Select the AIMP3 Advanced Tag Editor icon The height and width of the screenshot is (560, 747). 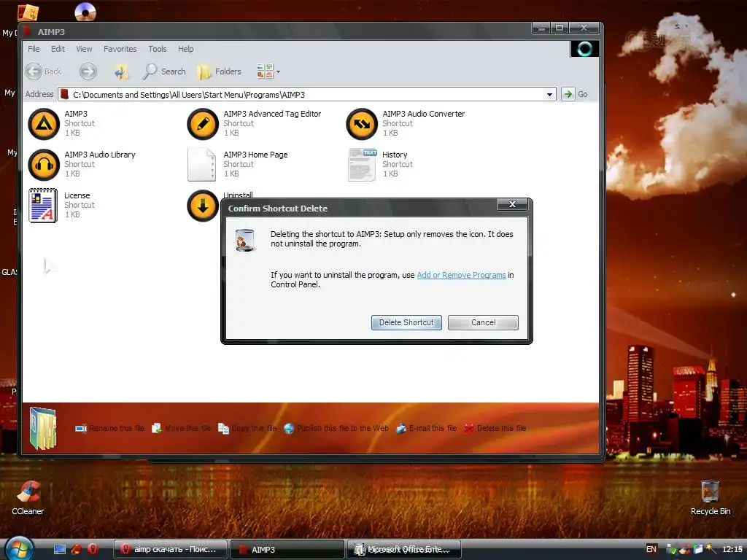[203, 124]
